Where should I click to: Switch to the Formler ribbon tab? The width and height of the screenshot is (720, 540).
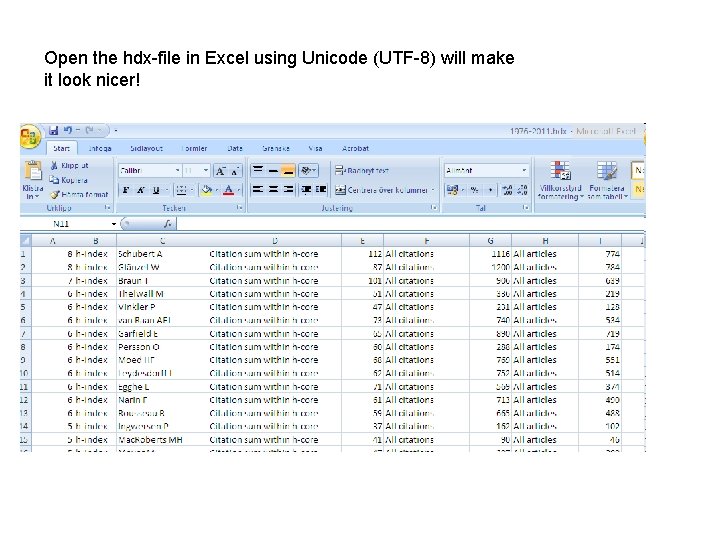tap(194, 148)
